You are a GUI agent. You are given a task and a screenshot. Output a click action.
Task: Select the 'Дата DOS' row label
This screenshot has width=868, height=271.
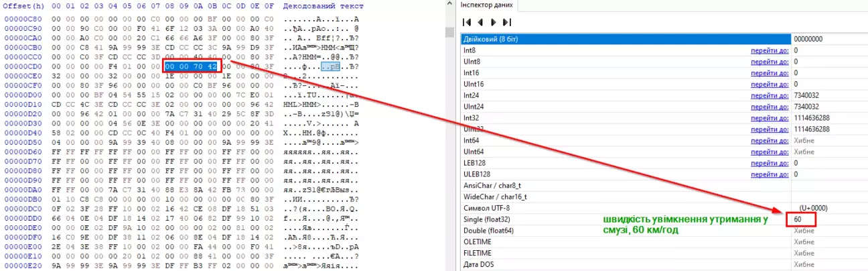(x=479, y=265)
